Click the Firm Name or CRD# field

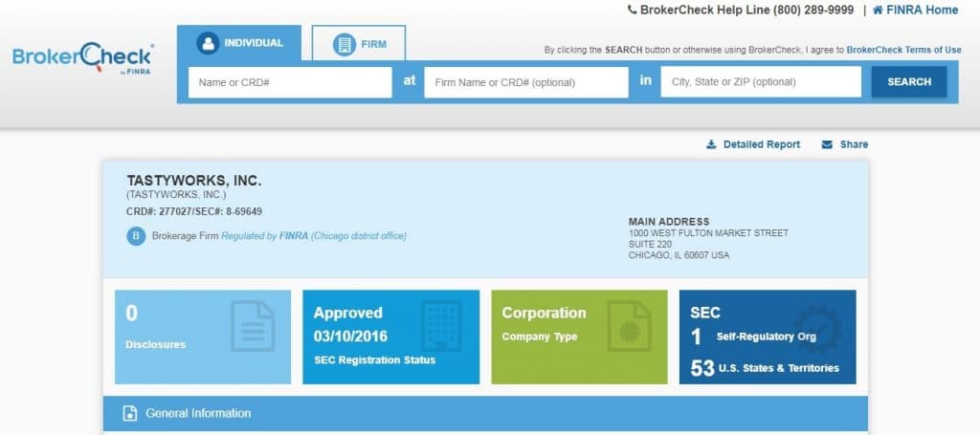tap(525, 82)
